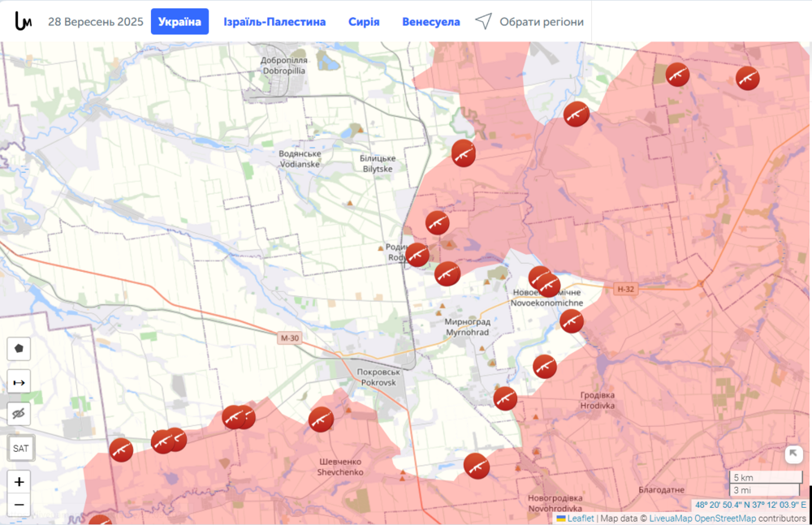Click the Hrodivka town label
This screenshot has height=525, width=812.
point(598,400)
